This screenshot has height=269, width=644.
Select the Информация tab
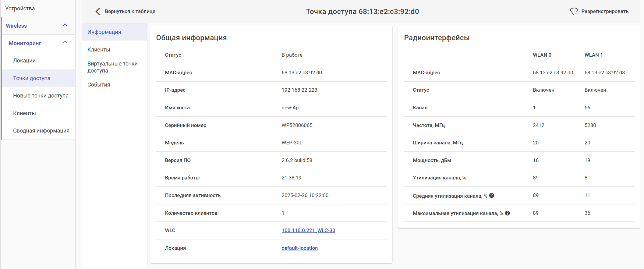tap(104, 32)
